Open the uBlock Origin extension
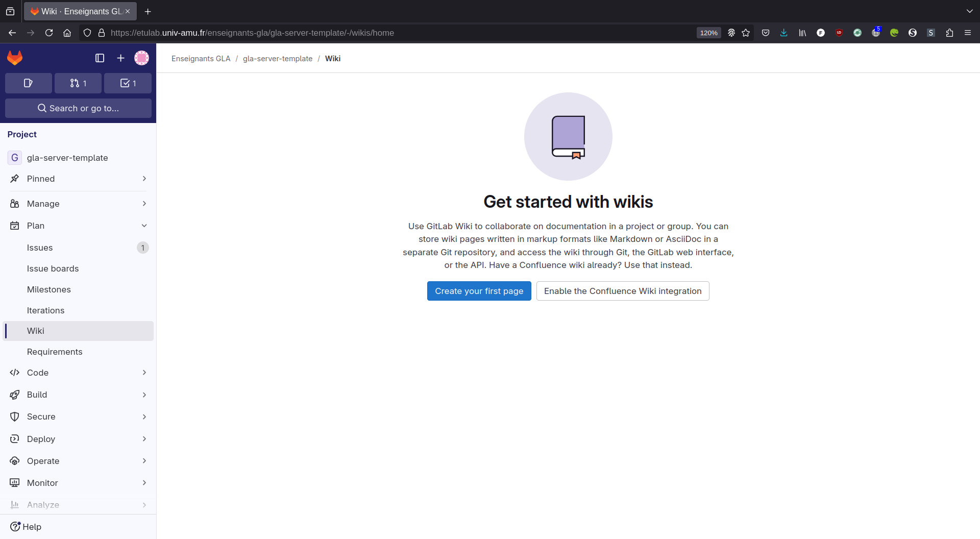980x539 pixels. point(839,33)
